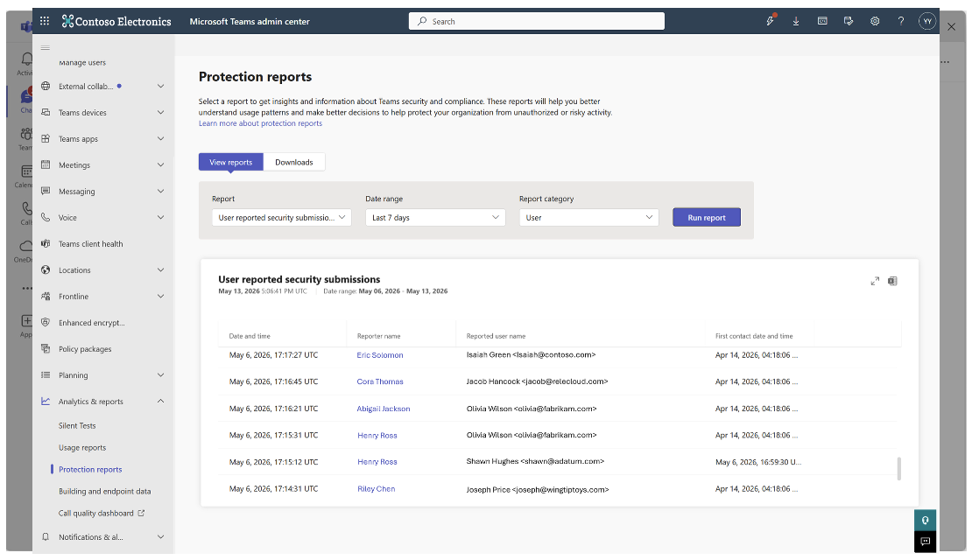972x560 pixels.
Task: Click the Enhanced encryption shield icon
Action: pos(46,322)
